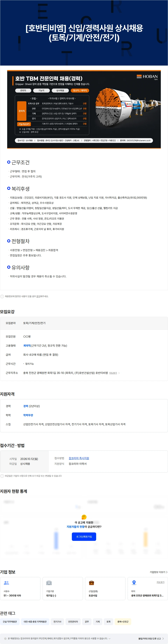This screenshot has height=644, width=168.
Task: Click 지도보기 link beside 근무지주소
Action: click(113, 373)
